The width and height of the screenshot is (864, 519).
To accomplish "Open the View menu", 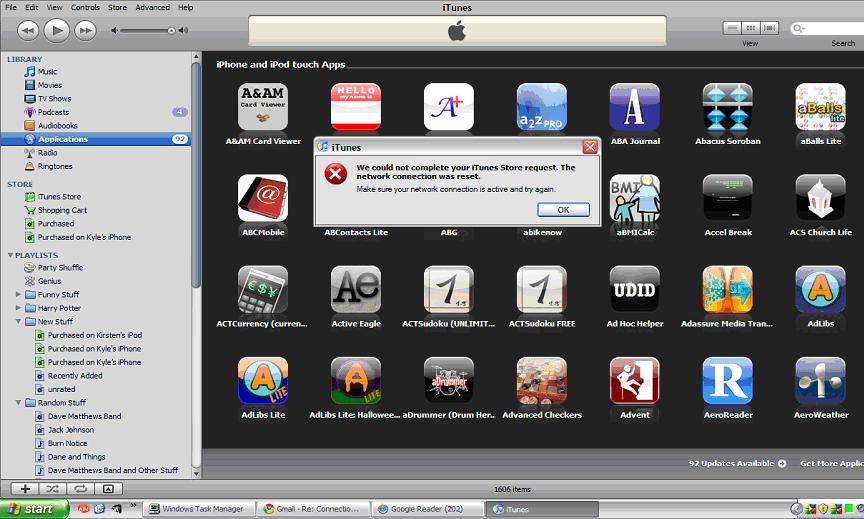I will [55, 7].
